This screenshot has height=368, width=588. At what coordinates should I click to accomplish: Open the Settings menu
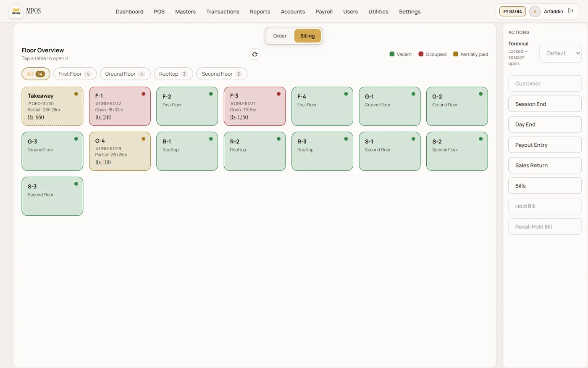(409, 11)
